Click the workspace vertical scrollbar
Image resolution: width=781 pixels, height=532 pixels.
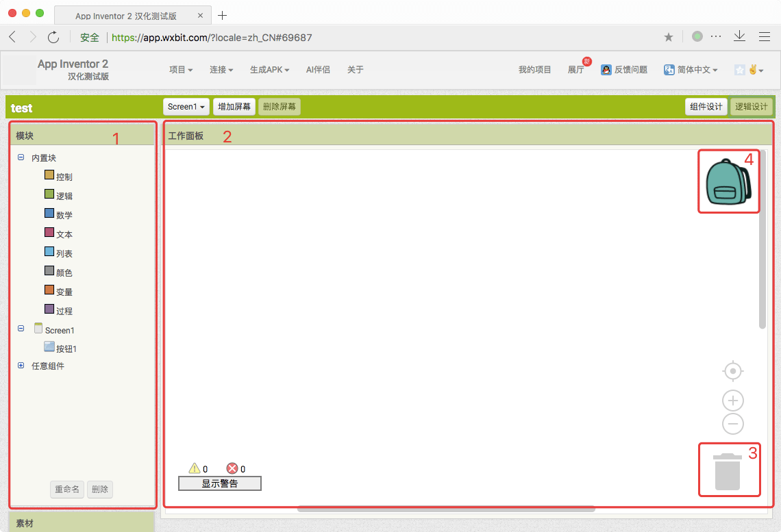coord(762,239)
